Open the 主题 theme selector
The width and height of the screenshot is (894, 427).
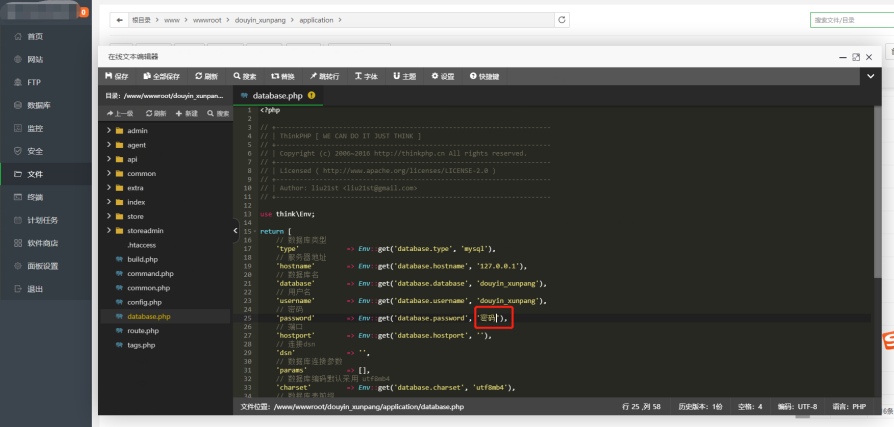pos(404,76)
